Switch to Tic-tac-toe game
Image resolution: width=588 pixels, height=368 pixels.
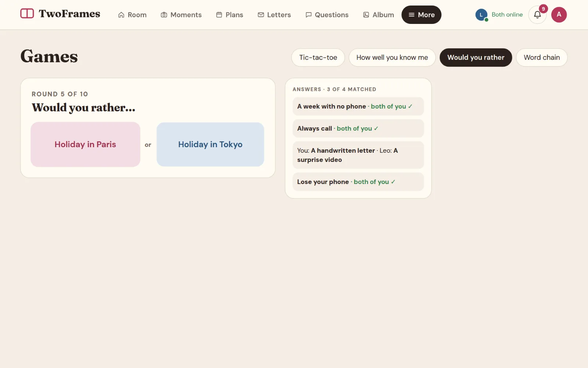tap(318, 57)
